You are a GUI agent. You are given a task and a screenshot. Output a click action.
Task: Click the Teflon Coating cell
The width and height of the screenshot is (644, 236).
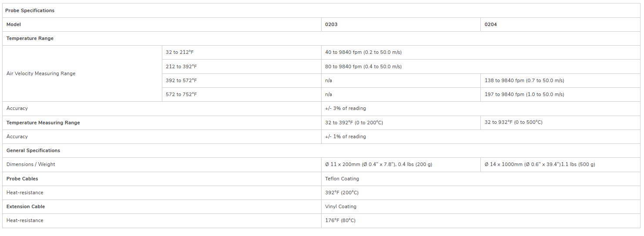tap(342, 179)
